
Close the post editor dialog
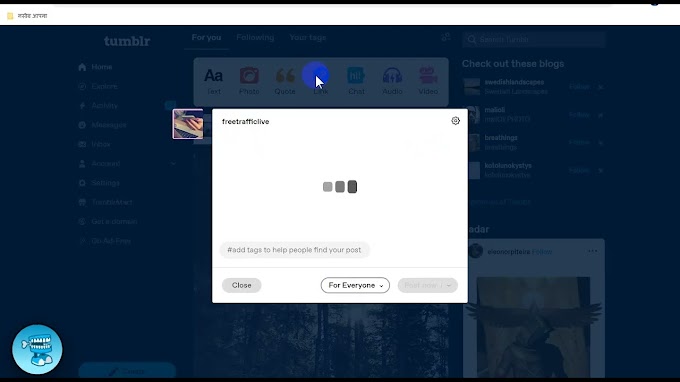click(x=242, y=285)
